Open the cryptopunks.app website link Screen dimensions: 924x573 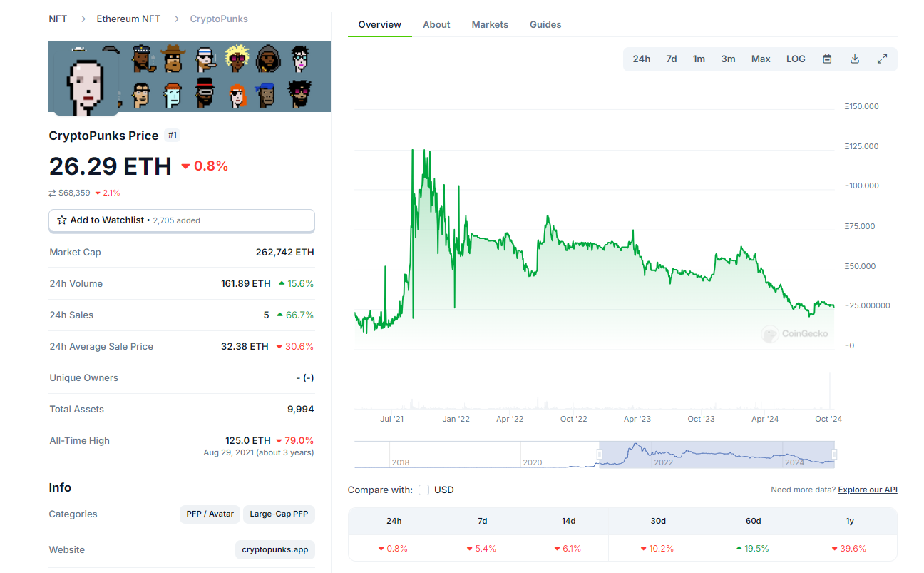point(274,549)
